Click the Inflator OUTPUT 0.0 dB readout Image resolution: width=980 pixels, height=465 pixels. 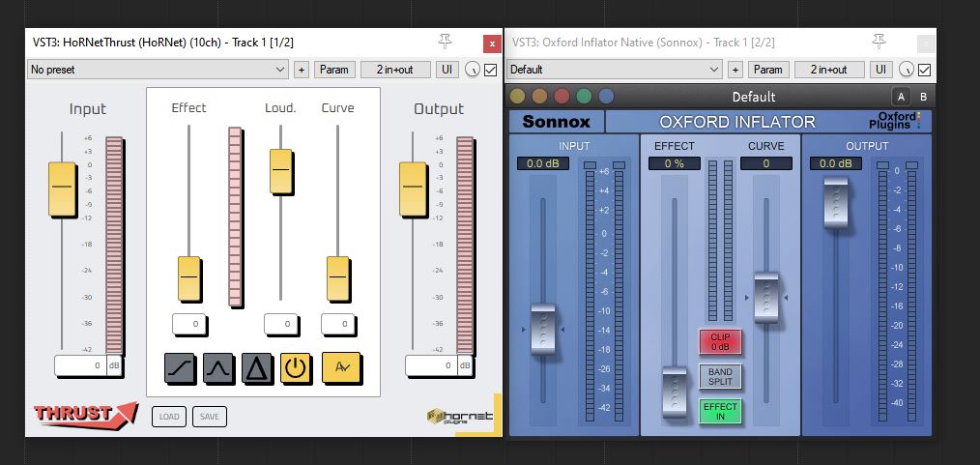(836, 163)
